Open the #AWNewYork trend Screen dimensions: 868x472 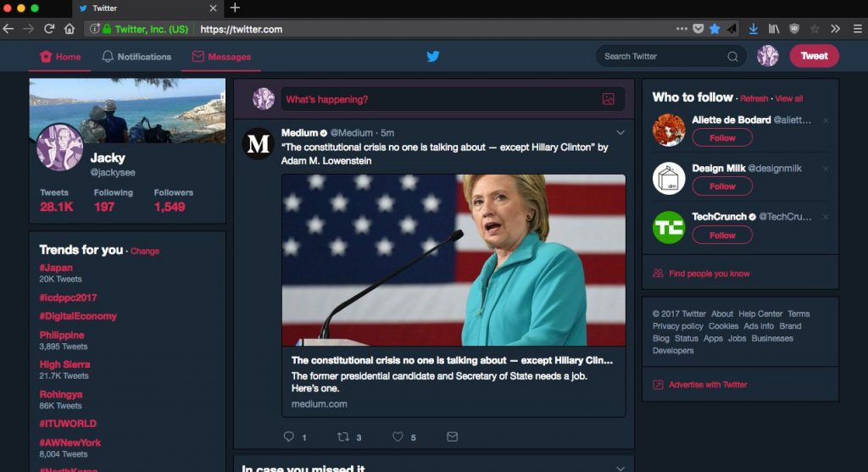point(70,442)
